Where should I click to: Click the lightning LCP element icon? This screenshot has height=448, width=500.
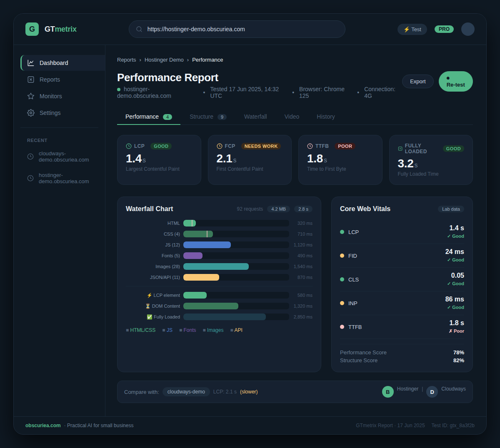(150, 295)
